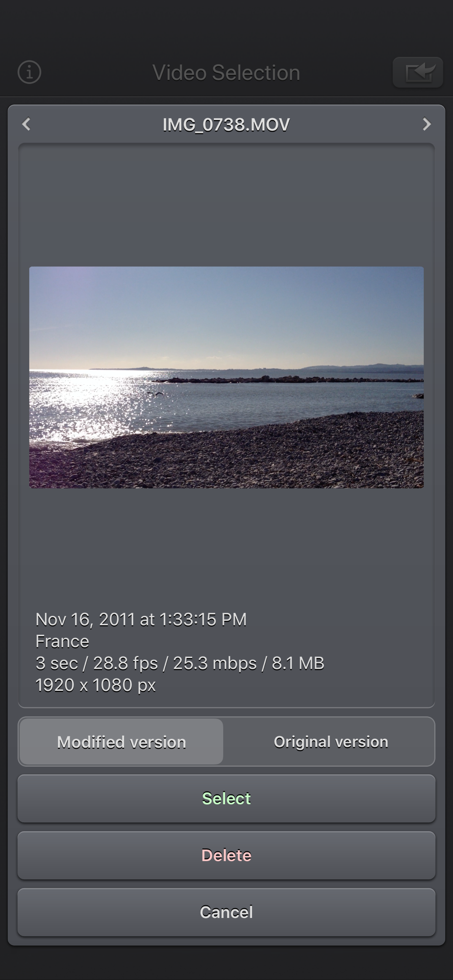Go to next video with right chevron
This screenshot has width=453, height=980.
(x=427, y=124)
